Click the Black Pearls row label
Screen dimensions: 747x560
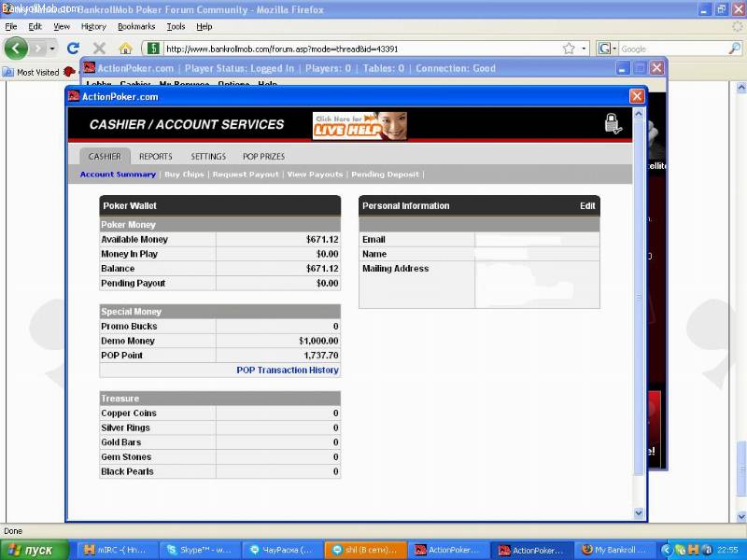127,471
